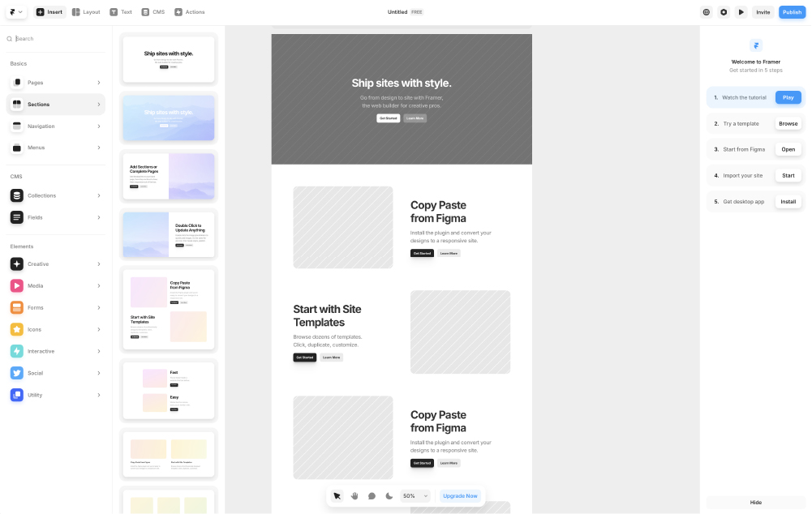812x514 pixels.
Task: Expand the Forms row chevron
Action: pyautogui.click(x=98, y=307)
